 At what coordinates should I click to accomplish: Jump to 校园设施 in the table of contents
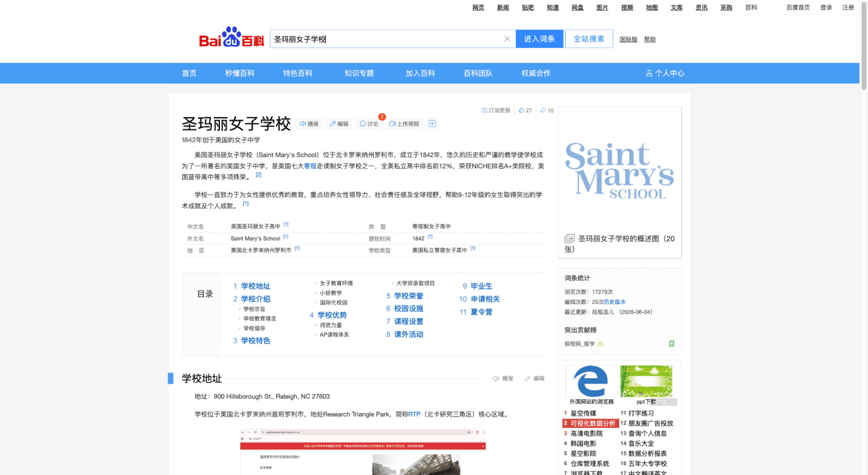tap(409, 309)
